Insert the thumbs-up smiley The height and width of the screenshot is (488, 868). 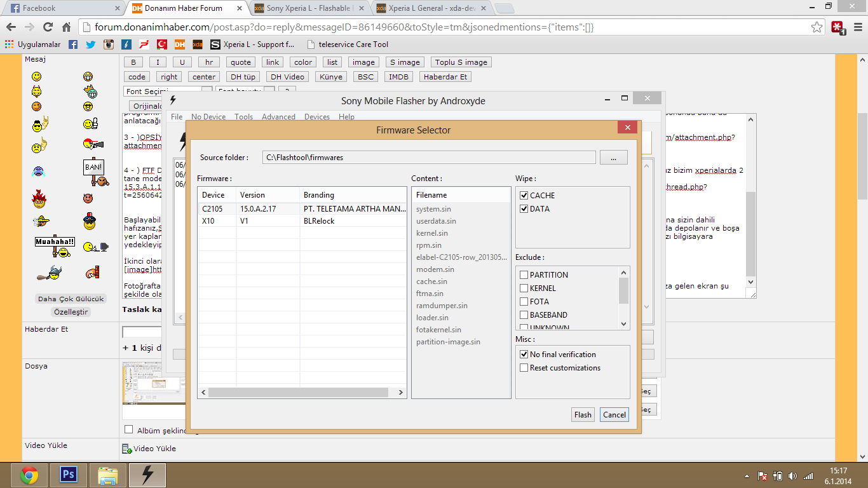click(90, 123)
